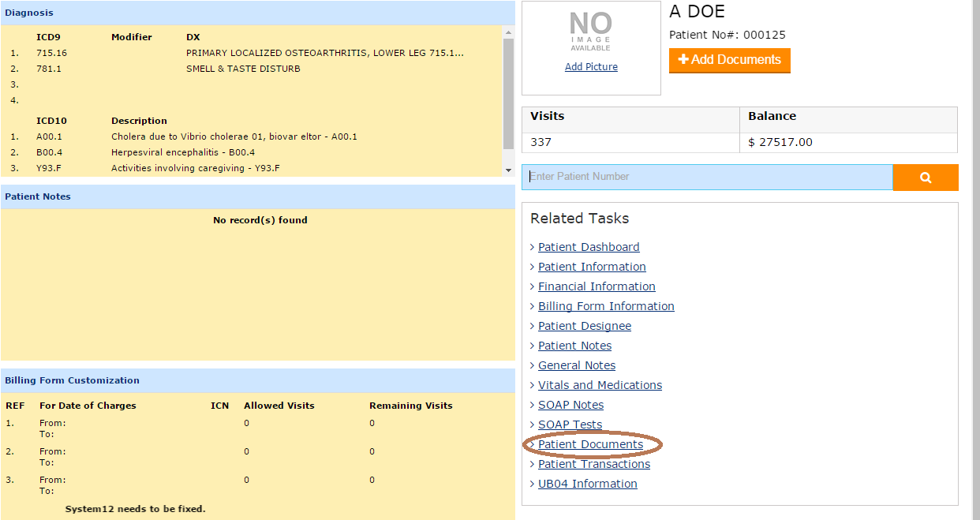The height and width of the screenshot is (520, 980).
Task: Open Patient Notes from Related Tasks
Action: pos(574,346)
